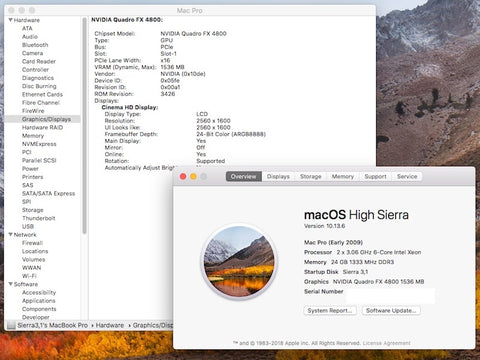Select Fibre Channel entry

41,103
